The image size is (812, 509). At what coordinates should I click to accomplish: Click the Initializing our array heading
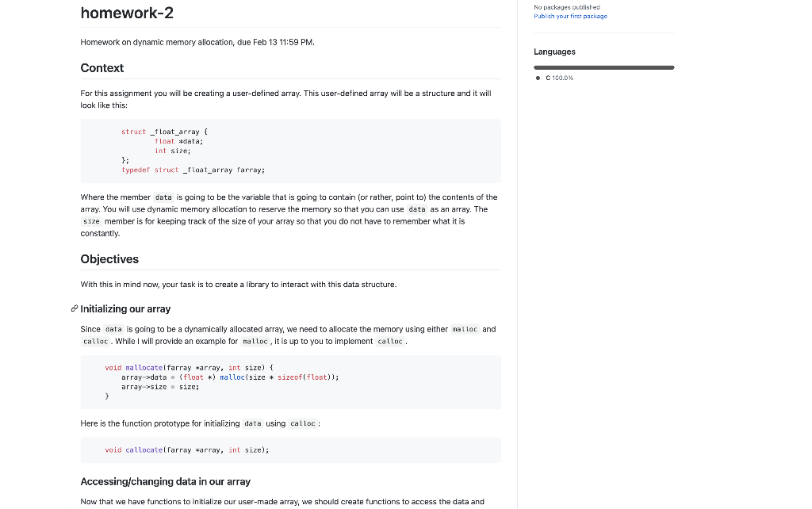click(x=125, y=308)
